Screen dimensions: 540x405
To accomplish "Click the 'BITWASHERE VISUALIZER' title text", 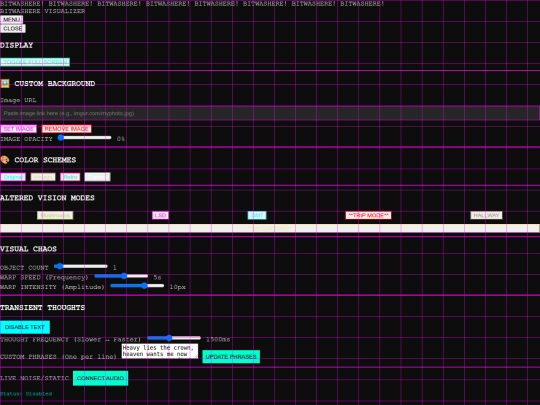I will [x=43, y=11].
